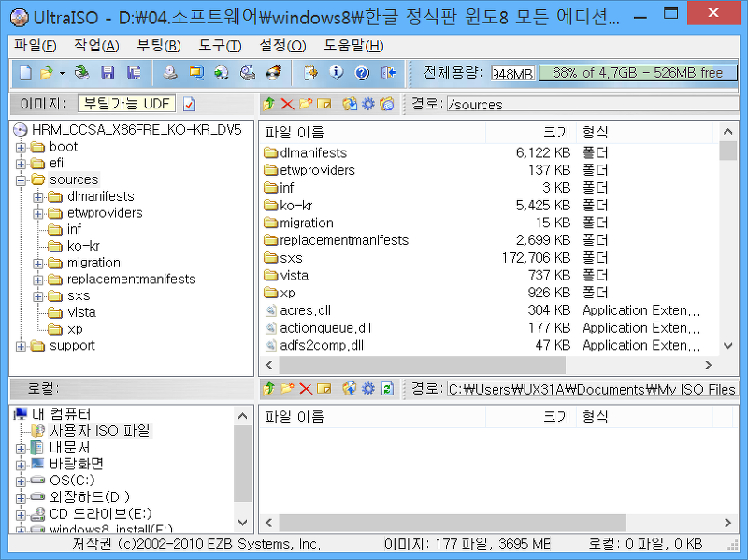Click the image file list vertical scrollbar thumb
Screen dimensions: 748x560
728,151
